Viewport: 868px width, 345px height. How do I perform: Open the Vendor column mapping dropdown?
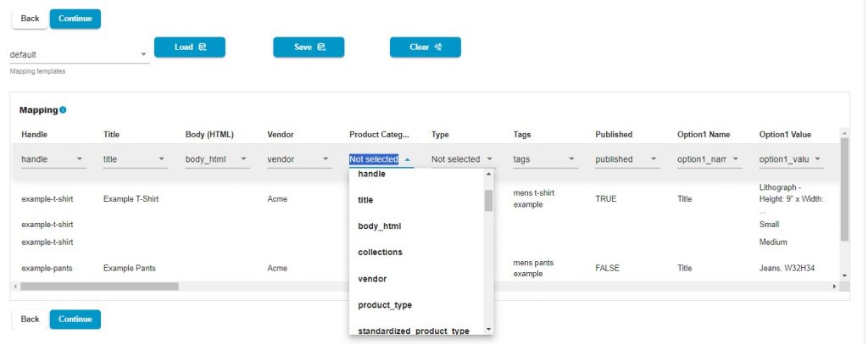click(299, 159)
